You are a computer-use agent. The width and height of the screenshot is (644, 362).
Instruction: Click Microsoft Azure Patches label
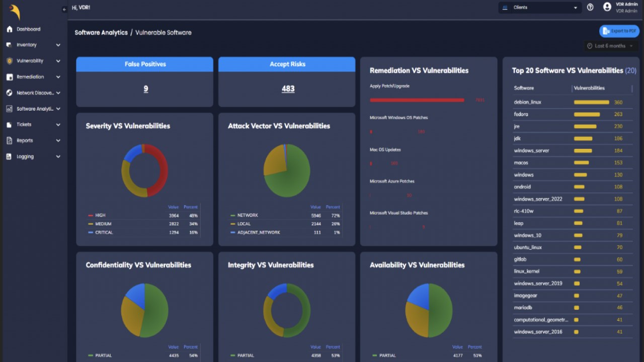pyautogui.click(x=392, y=182)
